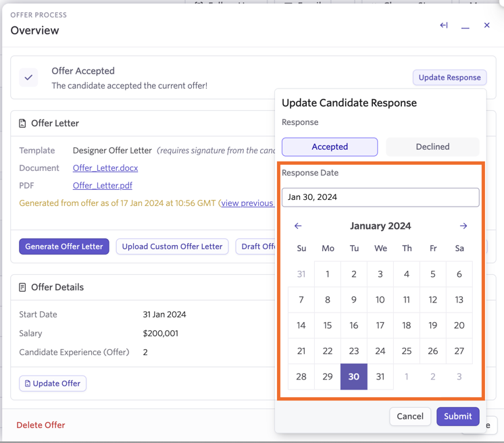Select January 29 in calendar
This screenshot has height=443, width=504.
pos(328,377)
